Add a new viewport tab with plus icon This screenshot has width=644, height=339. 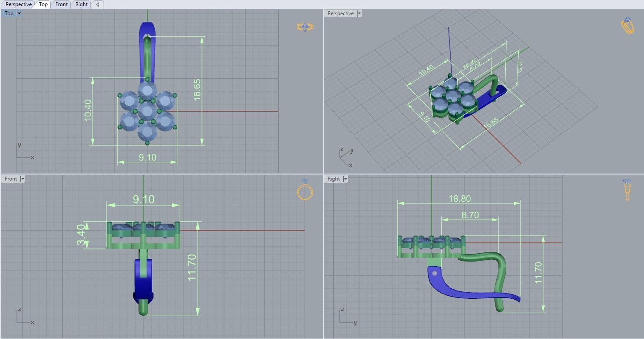click(x=98, y=4)
